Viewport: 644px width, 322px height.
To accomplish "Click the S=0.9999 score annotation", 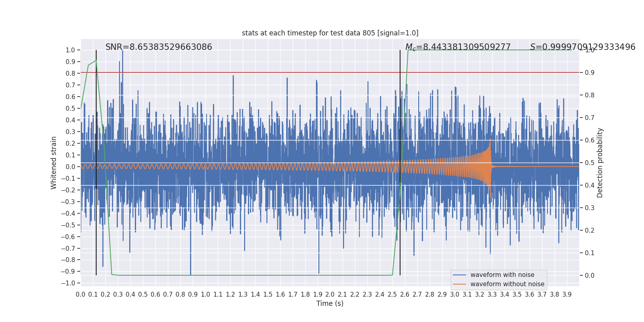I will pyautogui.click(x=582, y=47).
